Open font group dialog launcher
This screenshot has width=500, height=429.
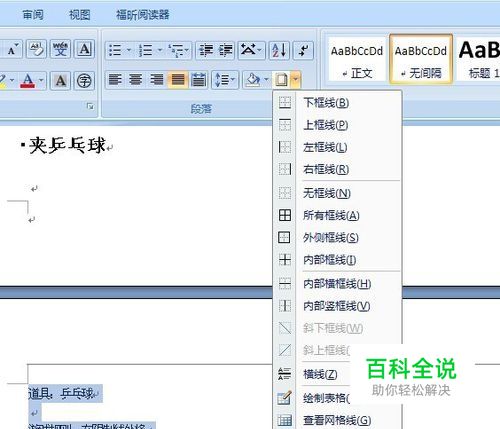pos(90,106)
